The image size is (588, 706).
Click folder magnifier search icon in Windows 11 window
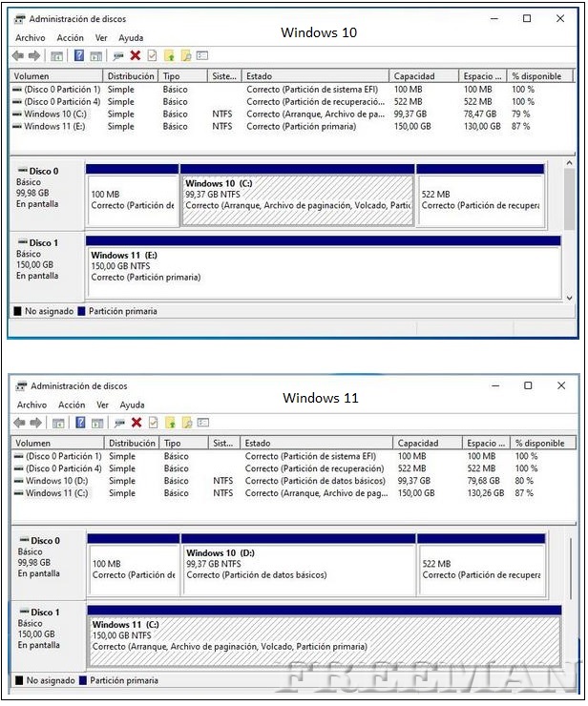coord(187,423)
